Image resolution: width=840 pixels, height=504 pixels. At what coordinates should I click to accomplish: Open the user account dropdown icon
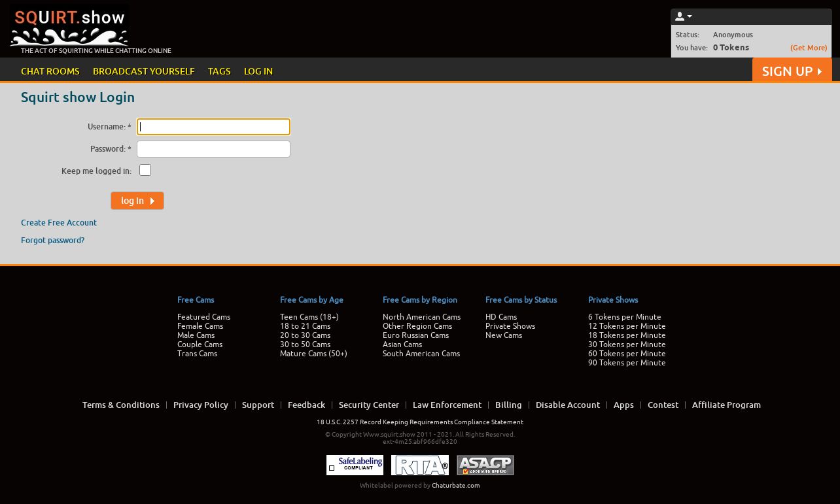tap(683, 16)
